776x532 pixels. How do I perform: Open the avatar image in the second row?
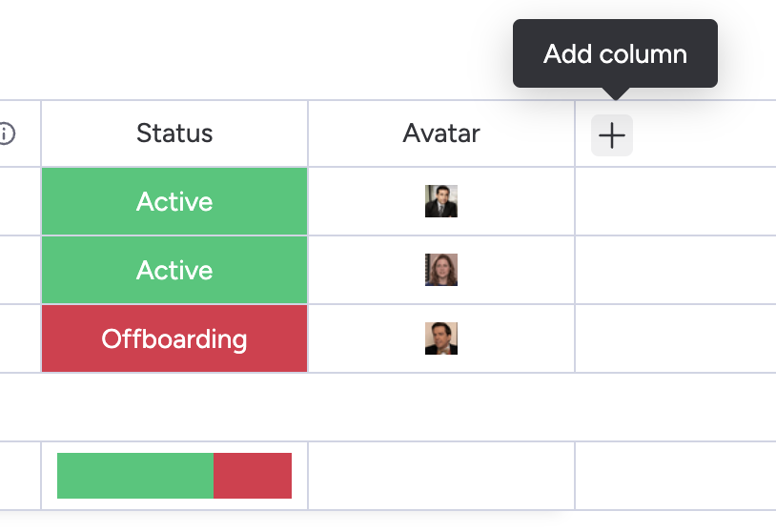pos(441,270)
